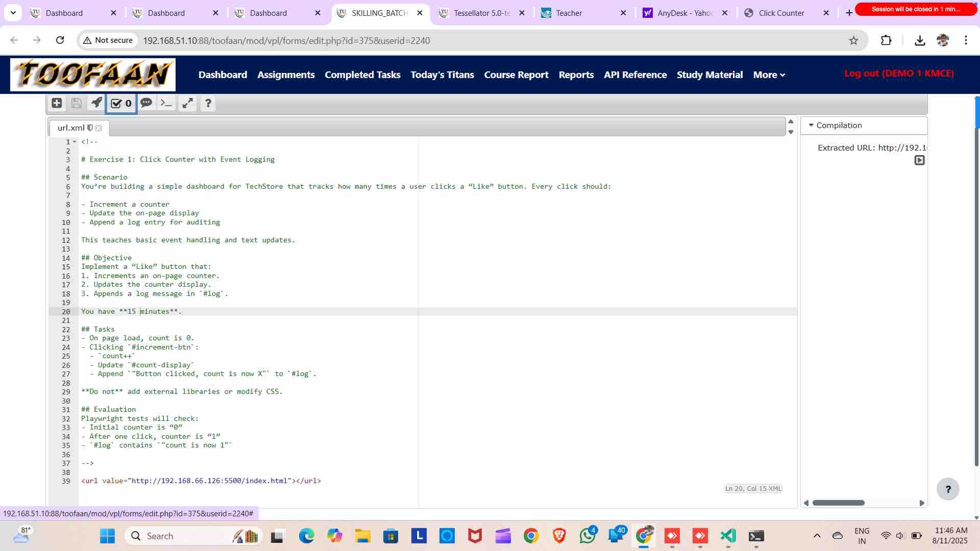Screen dimensions: 980x551
Task: Click the browser address bar URL
Action: [x=286, y=40]
